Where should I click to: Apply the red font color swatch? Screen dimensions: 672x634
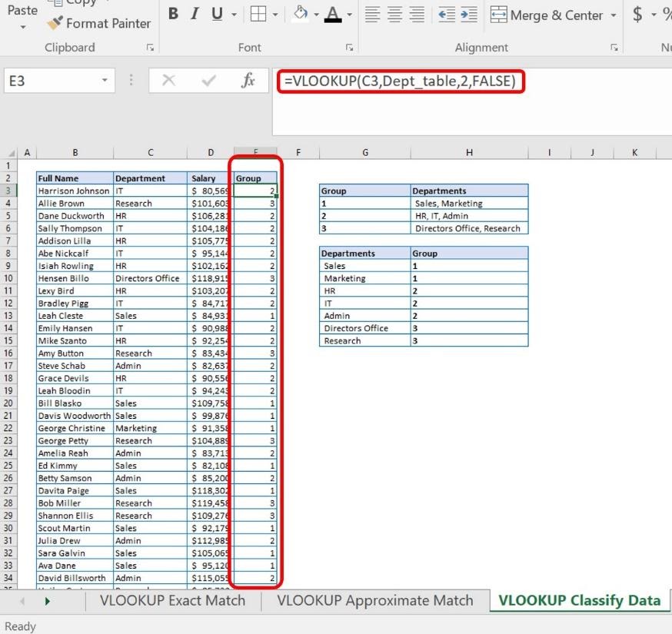tap(333, 15)
